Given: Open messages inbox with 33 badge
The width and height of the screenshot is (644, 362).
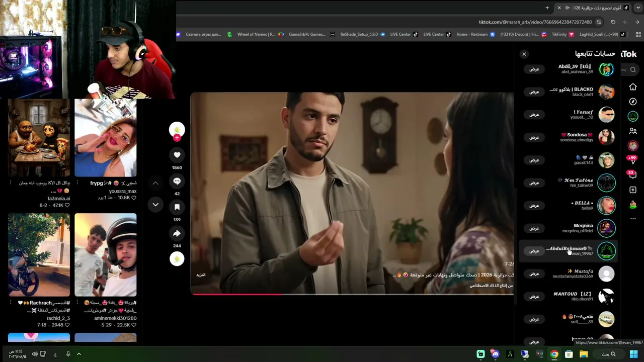Looking at the screenshot, I should pyautogui.click(x=632, y=175).
